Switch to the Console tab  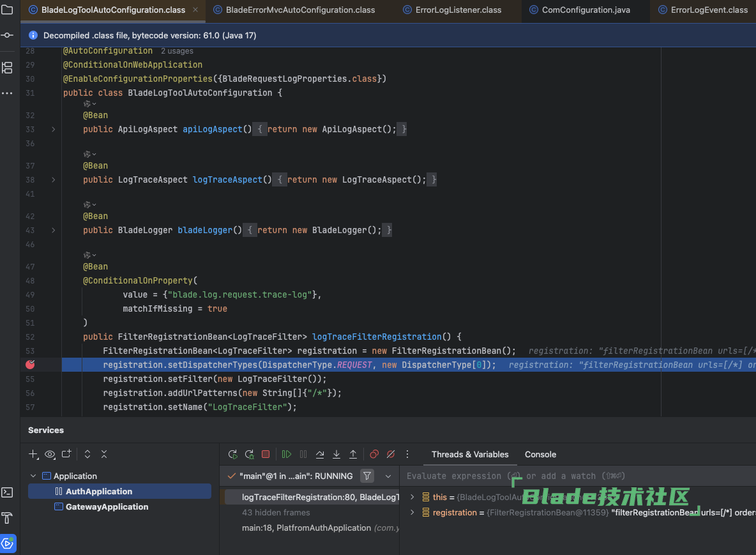coord(540,455)
